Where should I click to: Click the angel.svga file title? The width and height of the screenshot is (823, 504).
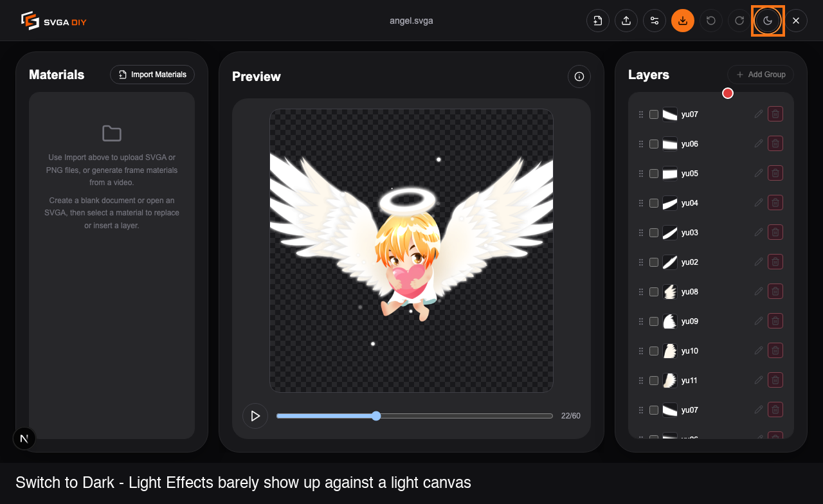[x=411, y=21]
